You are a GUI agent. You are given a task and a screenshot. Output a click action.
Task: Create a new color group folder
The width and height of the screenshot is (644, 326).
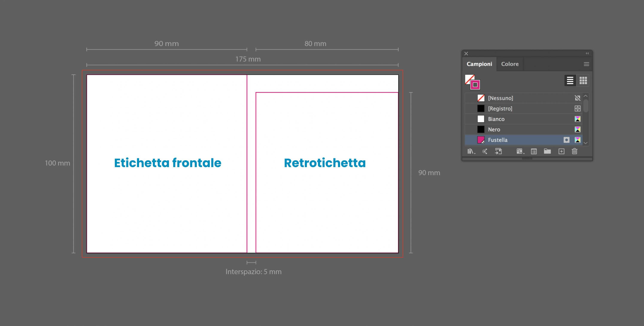pos(547,151)
